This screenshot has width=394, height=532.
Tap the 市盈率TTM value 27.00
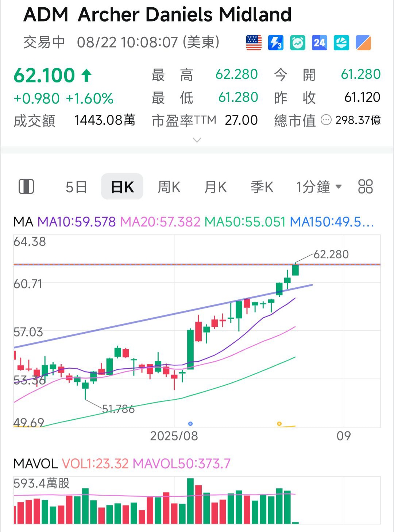pyautogui.click(x=241, y=120)
